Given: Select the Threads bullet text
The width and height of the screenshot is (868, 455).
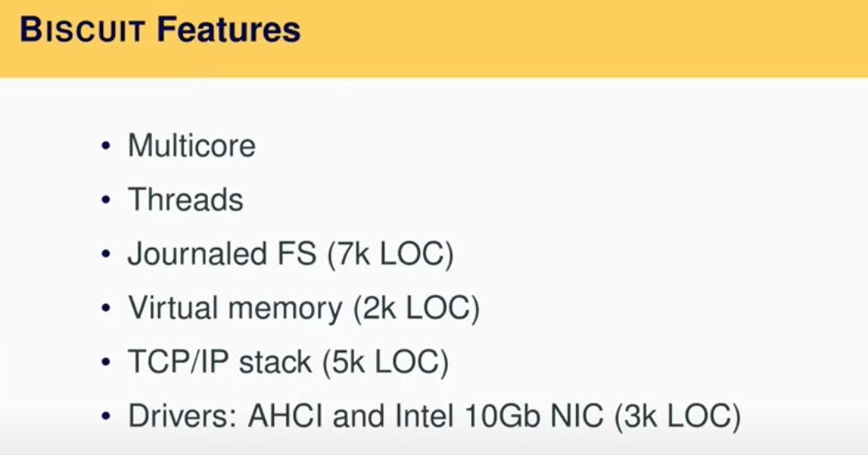Looking at the screenshot, I should [186, 200].
